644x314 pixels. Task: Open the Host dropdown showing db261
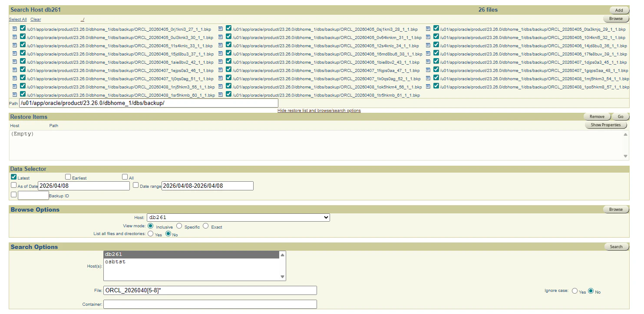(x=238, y=217)
